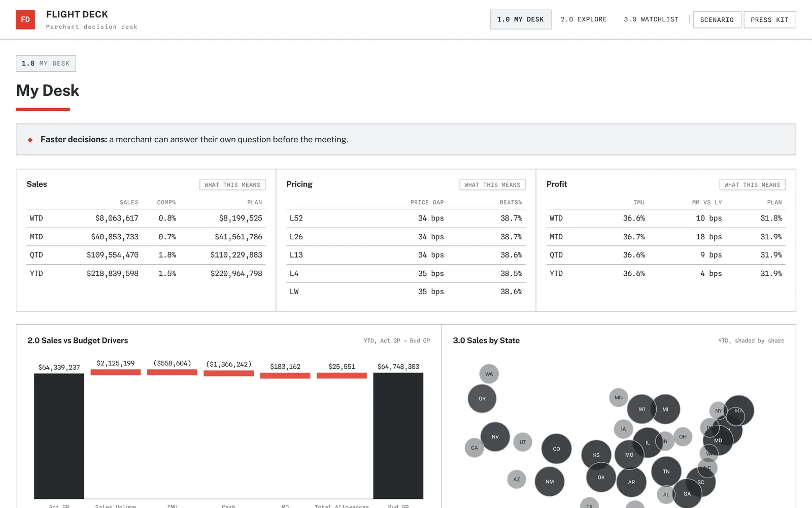Select the GA state bubble

(687, 494)
